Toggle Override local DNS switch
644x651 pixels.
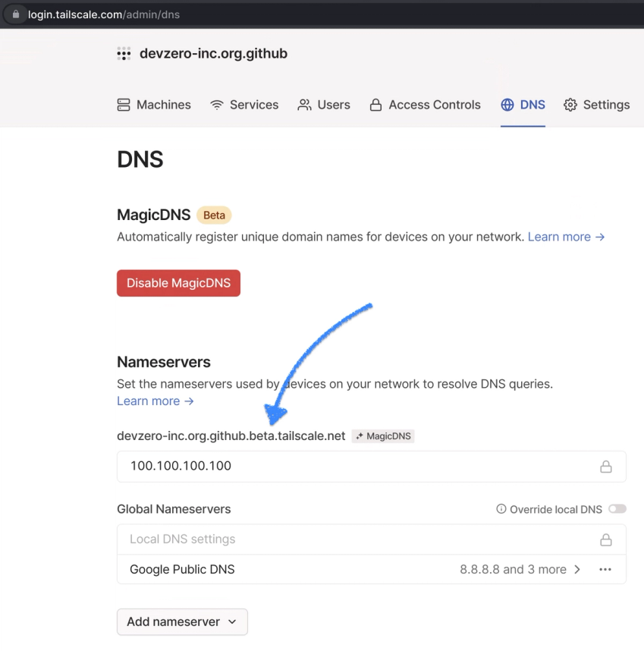click(x=617, y=509)
